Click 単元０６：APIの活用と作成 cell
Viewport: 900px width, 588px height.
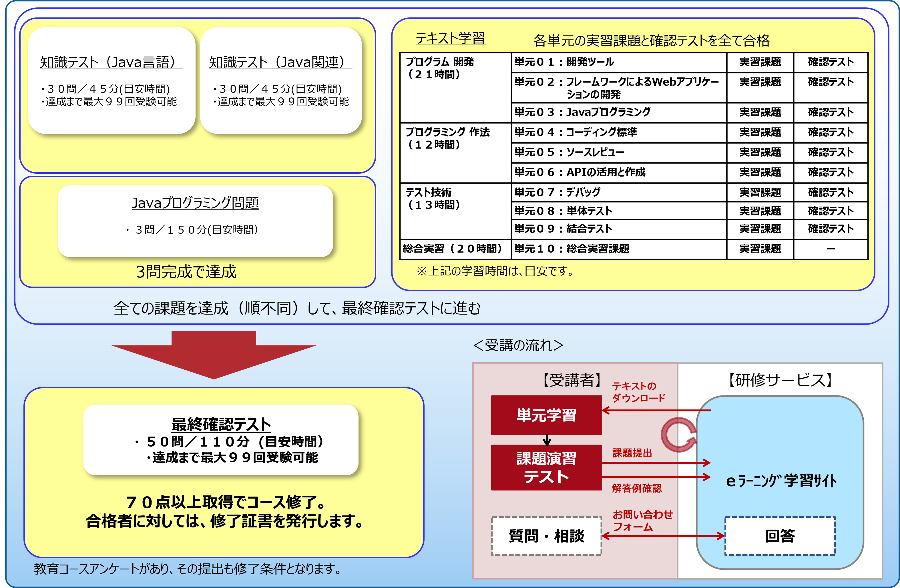pyautogui.click(x=619, y=173)
